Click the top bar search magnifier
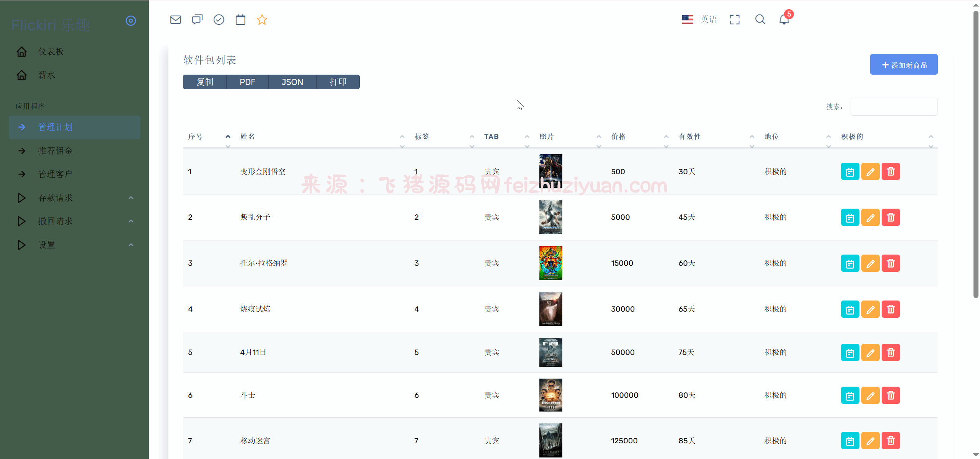Viewport: 980px width, 459px height. coord(760,20)
